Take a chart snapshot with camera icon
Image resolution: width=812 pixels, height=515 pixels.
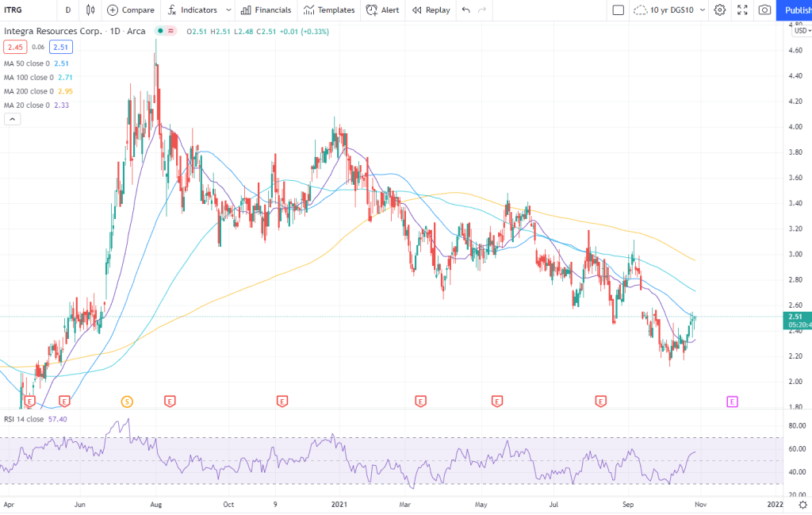click(x=764, y=10)
